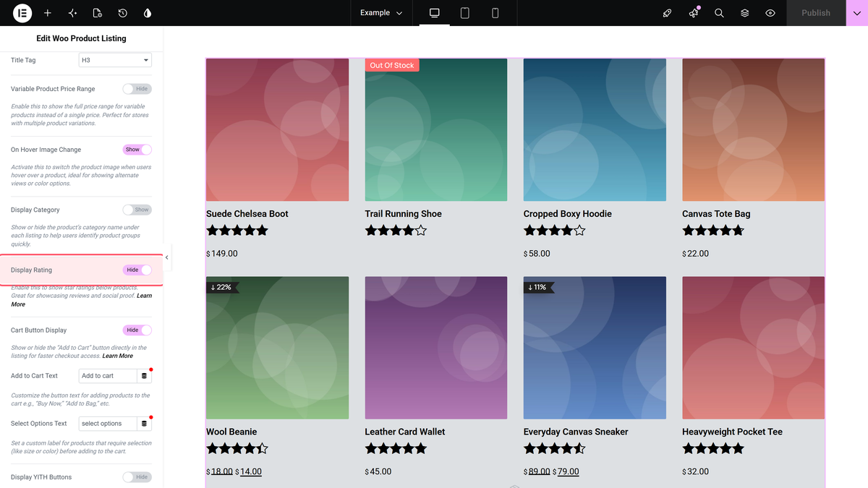Screen dimensions: 868x488
Task: Click the Publish button
Action: click(816, 13)
